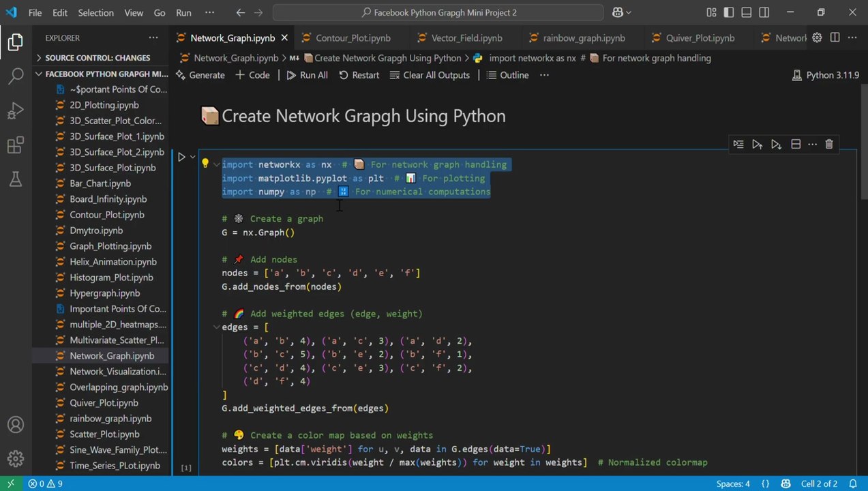Restart the notebook kernel
This screenshot has width=868, height=491.
(x=359, y=75)
